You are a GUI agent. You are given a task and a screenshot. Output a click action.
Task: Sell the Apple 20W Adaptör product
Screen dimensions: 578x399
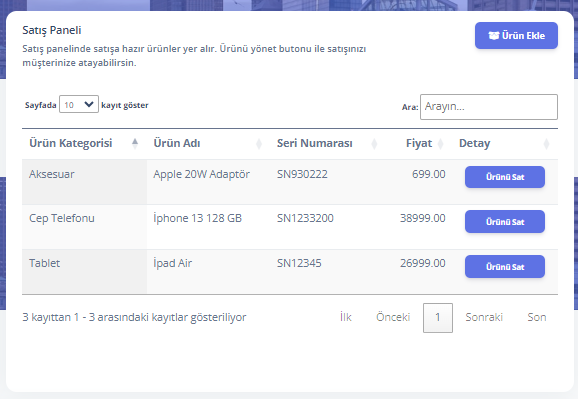505,177
